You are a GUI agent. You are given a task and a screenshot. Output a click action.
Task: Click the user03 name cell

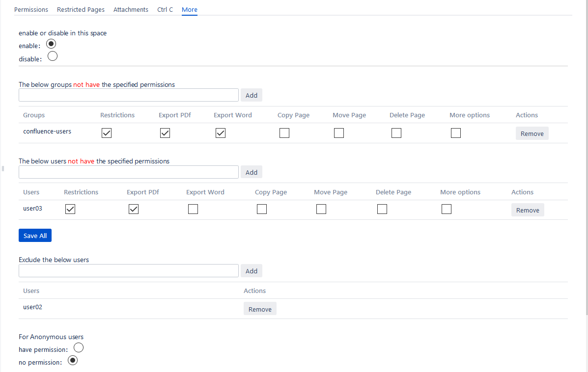32,208
